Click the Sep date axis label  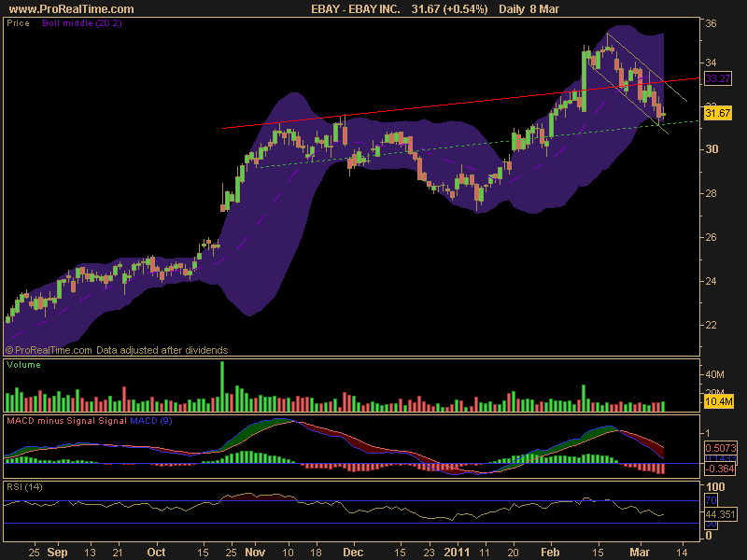click(x=57, y=553)
